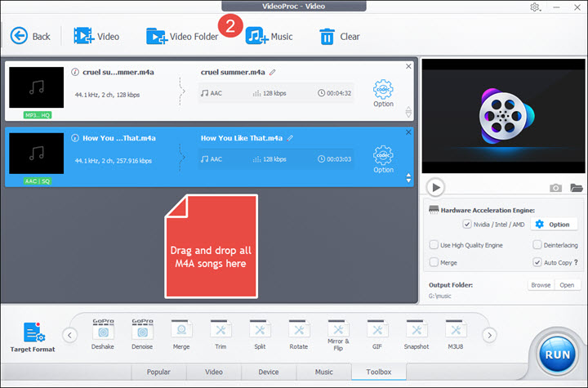Import a Video Folder

pos(182,37)
